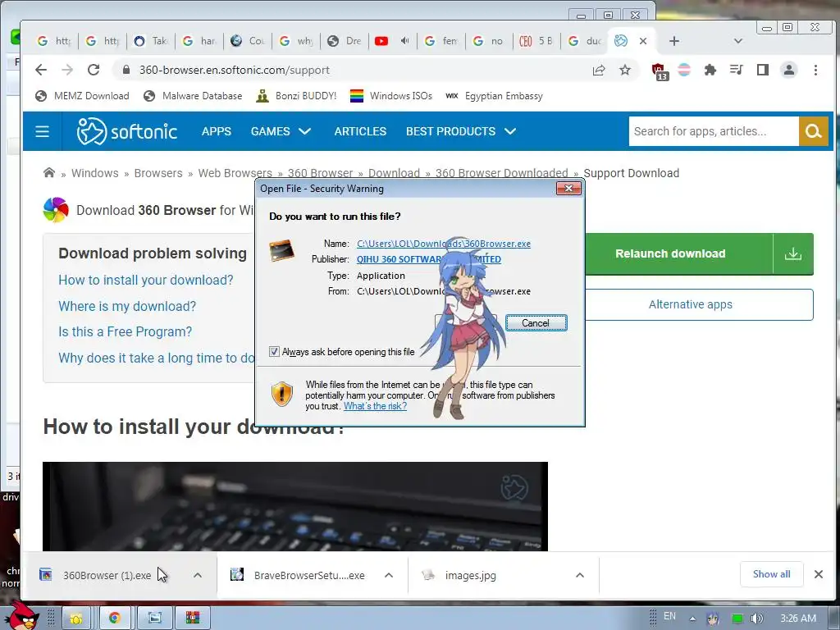Open the tab search dropdown arrow
This screenshot has width=840, height=630.
737,41
